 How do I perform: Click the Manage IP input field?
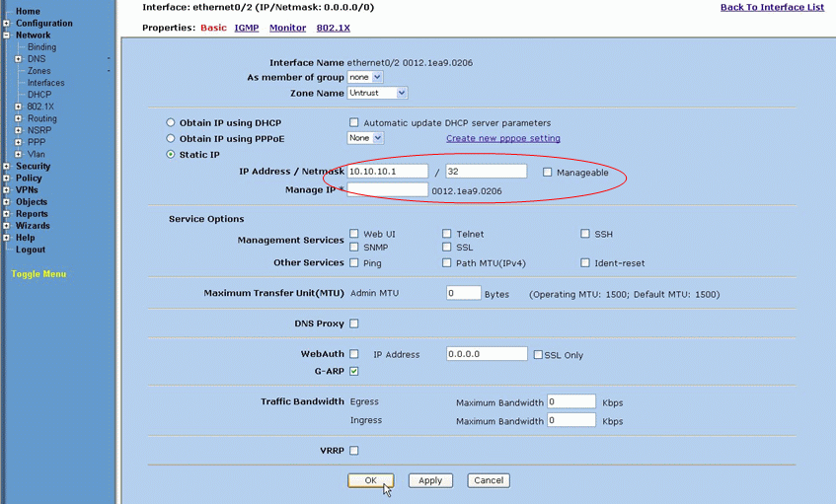tap(388, 189)
